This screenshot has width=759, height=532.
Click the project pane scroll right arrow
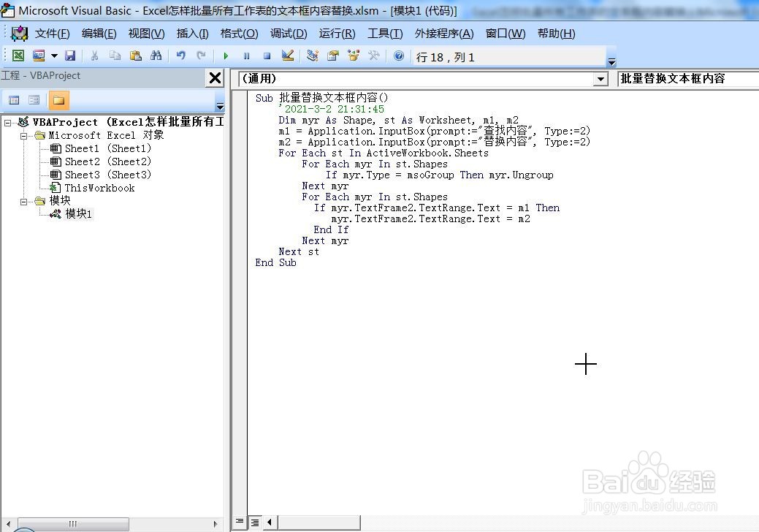pos(216,524)
